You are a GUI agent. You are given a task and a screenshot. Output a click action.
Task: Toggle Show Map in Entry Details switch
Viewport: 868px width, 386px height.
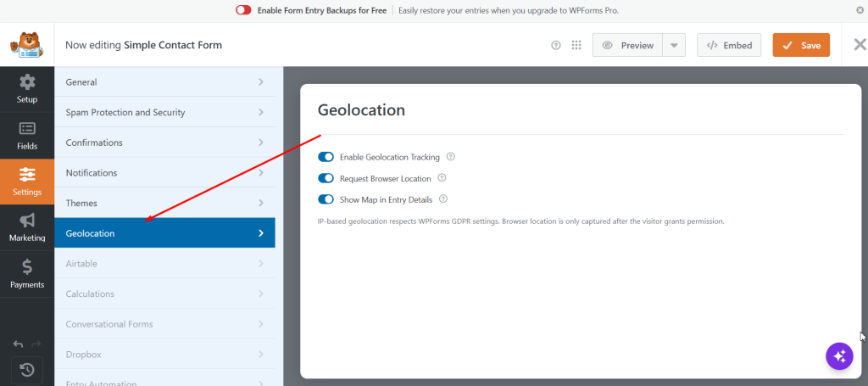tap(326, 199)
